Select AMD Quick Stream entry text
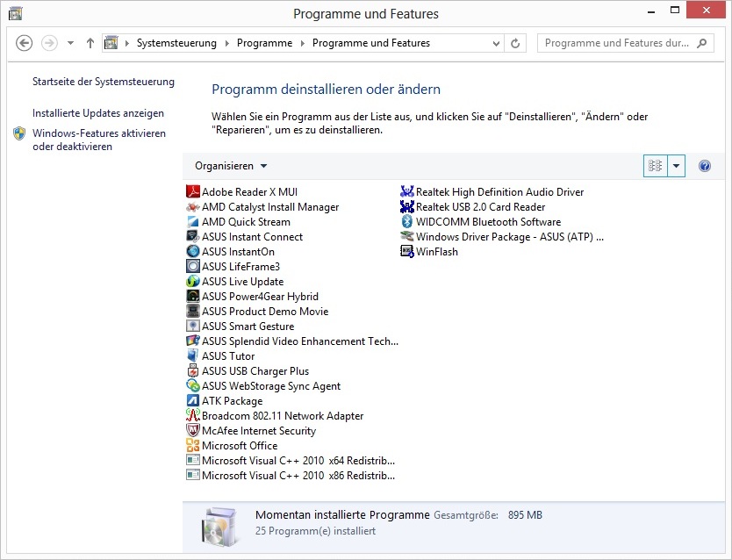The image size is (732, 560). (246, 222)
